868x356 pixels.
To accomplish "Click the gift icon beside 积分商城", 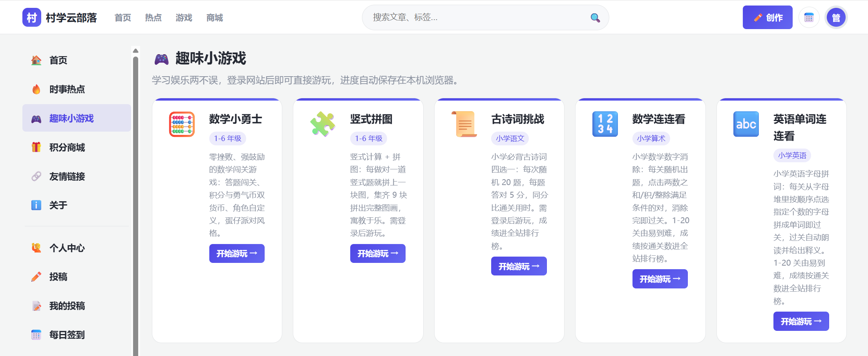I will (x=36, y=147).
